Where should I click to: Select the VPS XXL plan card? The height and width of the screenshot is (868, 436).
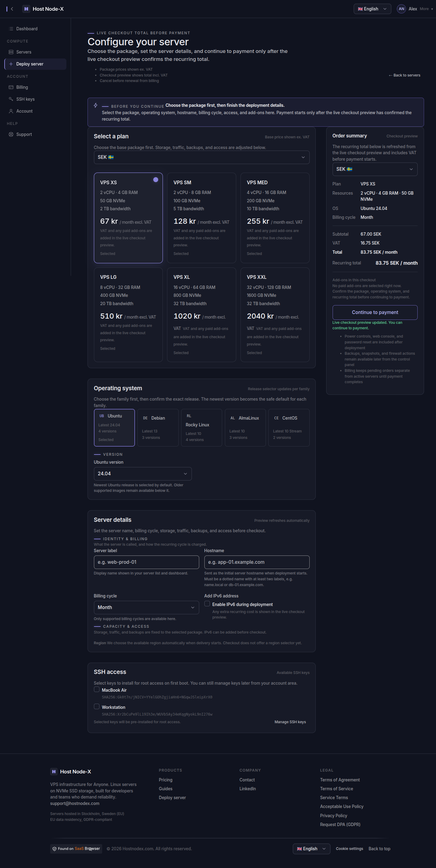click(x=275, y=315)
